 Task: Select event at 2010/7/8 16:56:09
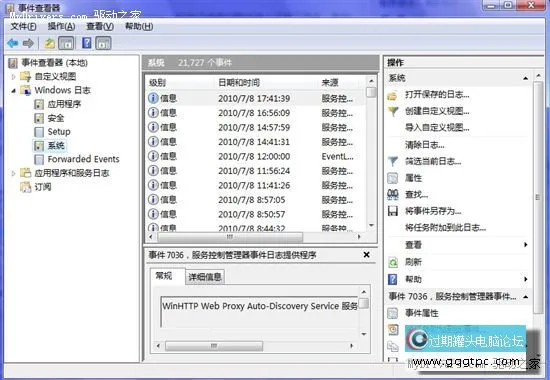pos(256,113)
